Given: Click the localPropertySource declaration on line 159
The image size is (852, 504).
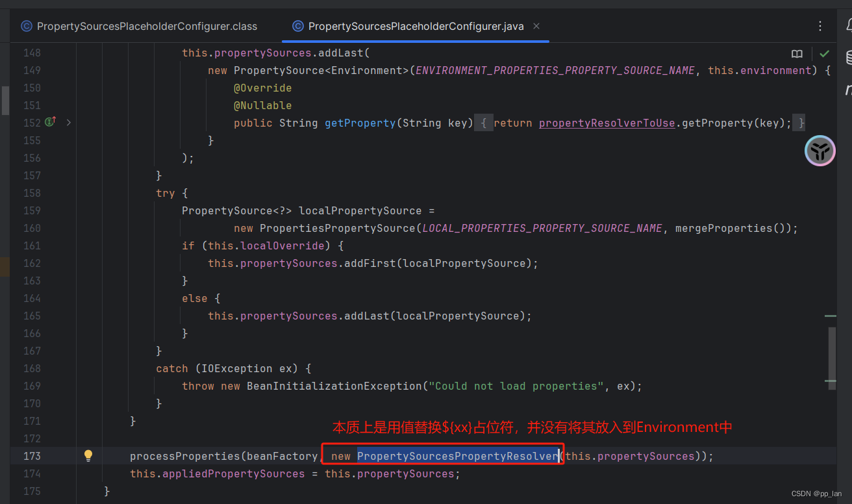Looking at the screenshot, I should click(x=360, y=210).
